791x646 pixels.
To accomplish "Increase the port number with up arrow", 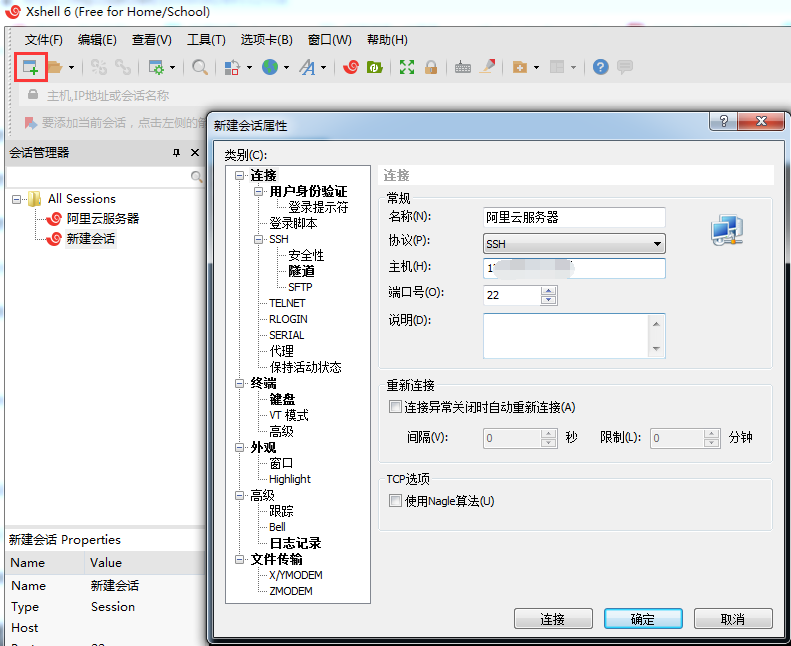I will point(548,291).
